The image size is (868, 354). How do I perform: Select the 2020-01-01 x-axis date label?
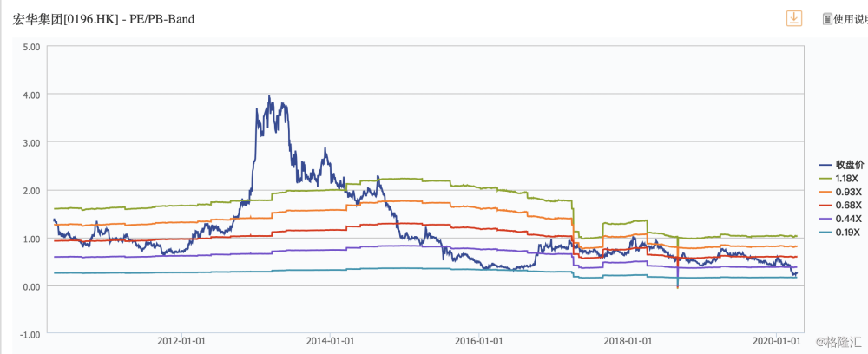pos(776,341)
